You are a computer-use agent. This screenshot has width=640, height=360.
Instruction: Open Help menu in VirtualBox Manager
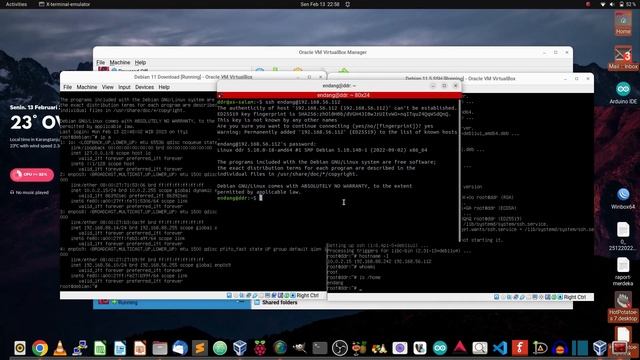[140, 62]
